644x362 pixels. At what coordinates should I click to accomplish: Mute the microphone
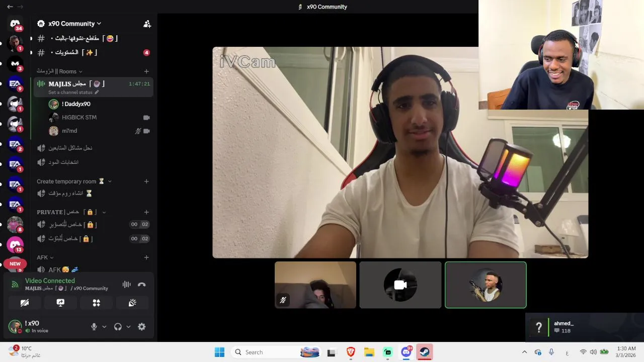[94, 326]
